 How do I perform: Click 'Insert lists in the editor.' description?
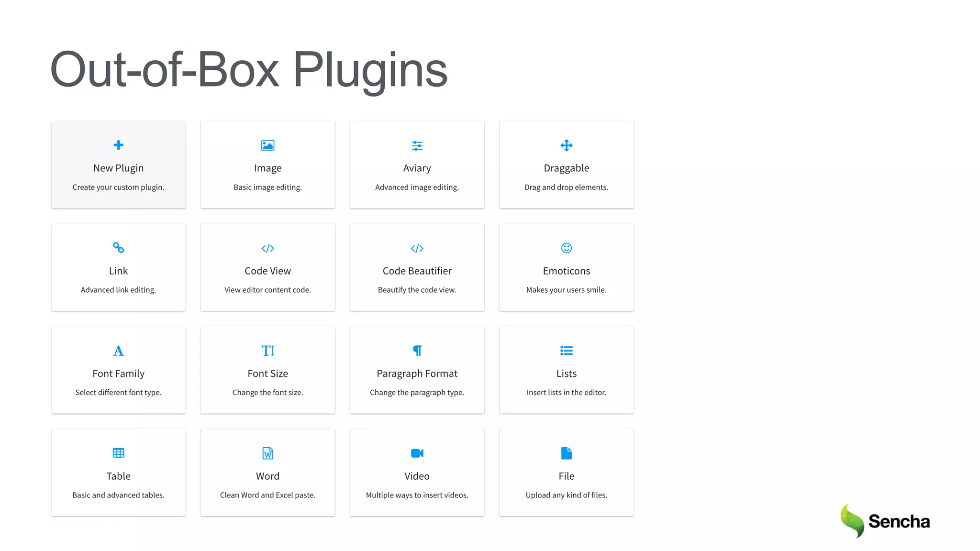(566, 392)
